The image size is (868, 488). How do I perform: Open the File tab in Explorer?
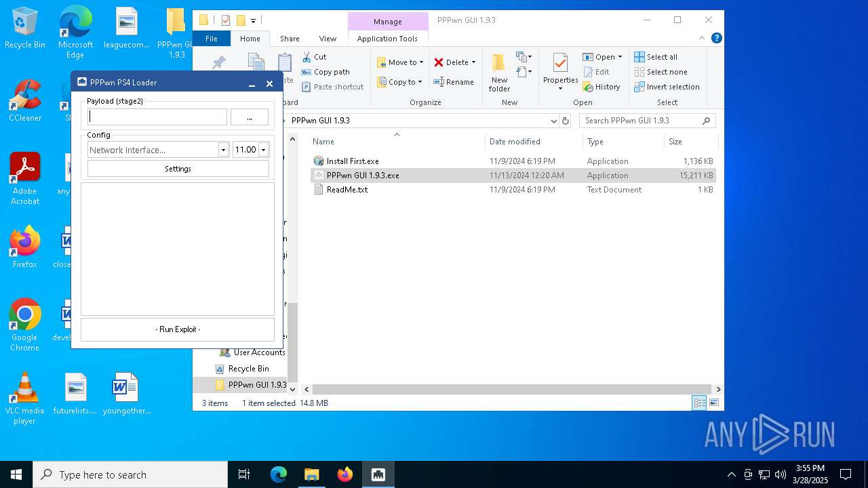(212, 39)
